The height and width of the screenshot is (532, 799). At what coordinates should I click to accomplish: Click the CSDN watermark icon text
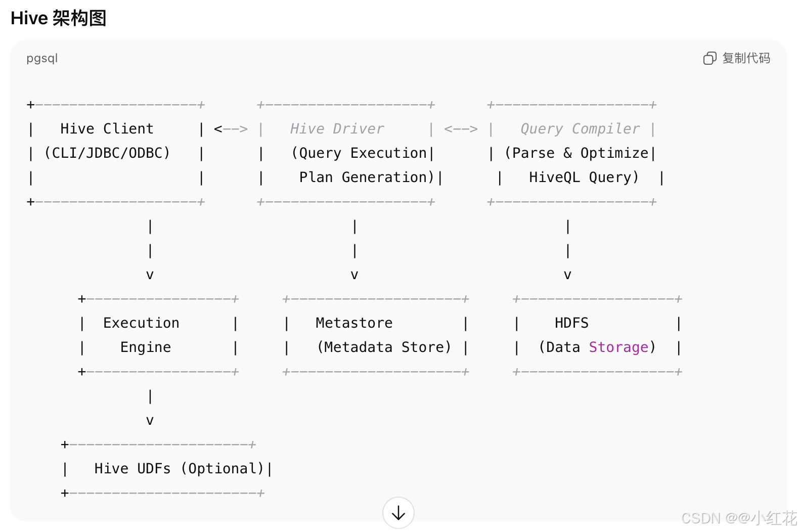click(702, 518)
